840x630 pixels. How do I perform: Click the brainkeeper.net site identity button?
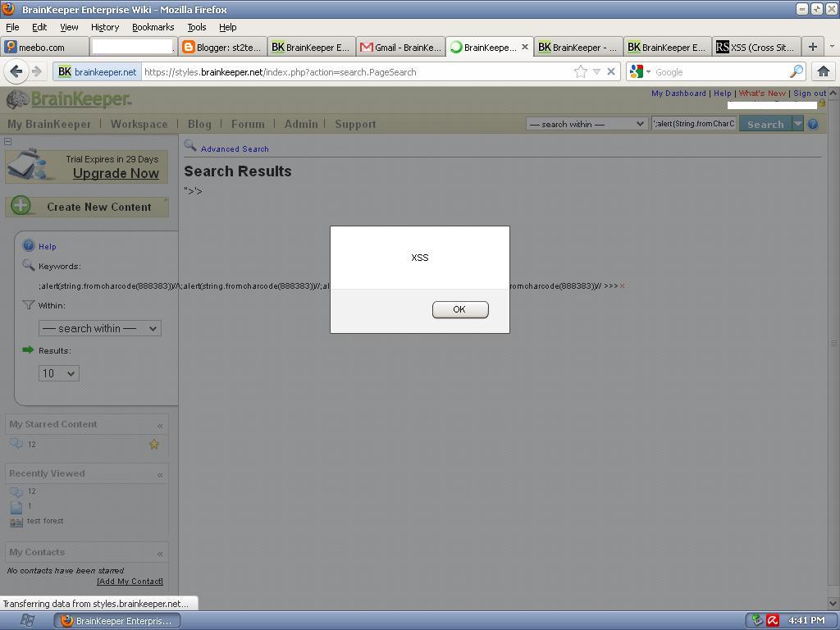coord(97,72)
